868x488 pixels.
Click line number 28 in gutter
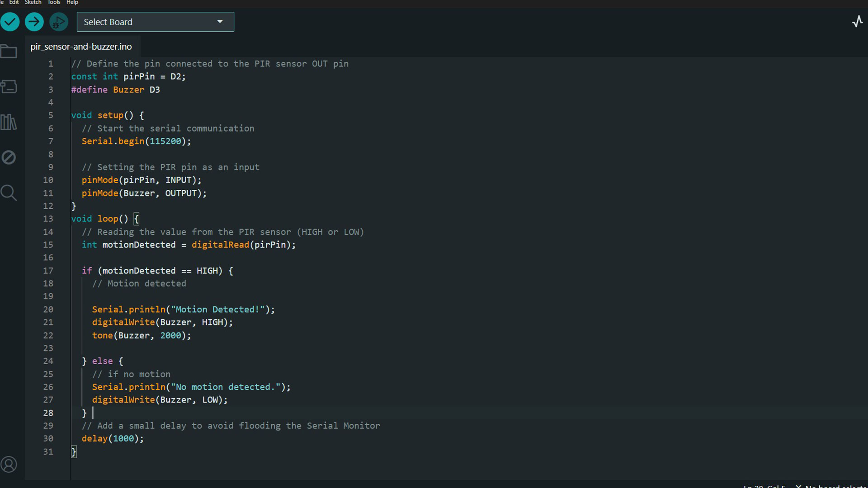48,413
